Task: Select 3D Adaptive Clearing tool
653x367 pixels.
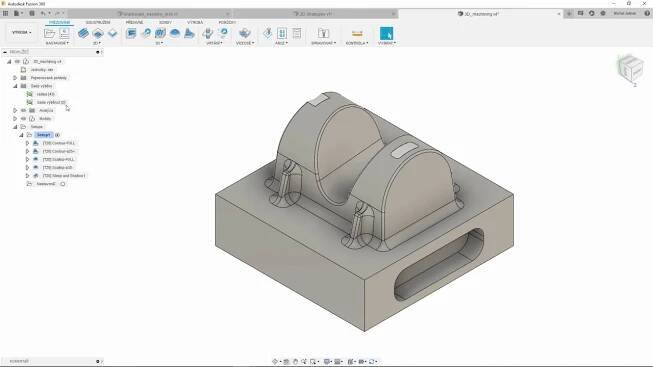Action: 131,33
